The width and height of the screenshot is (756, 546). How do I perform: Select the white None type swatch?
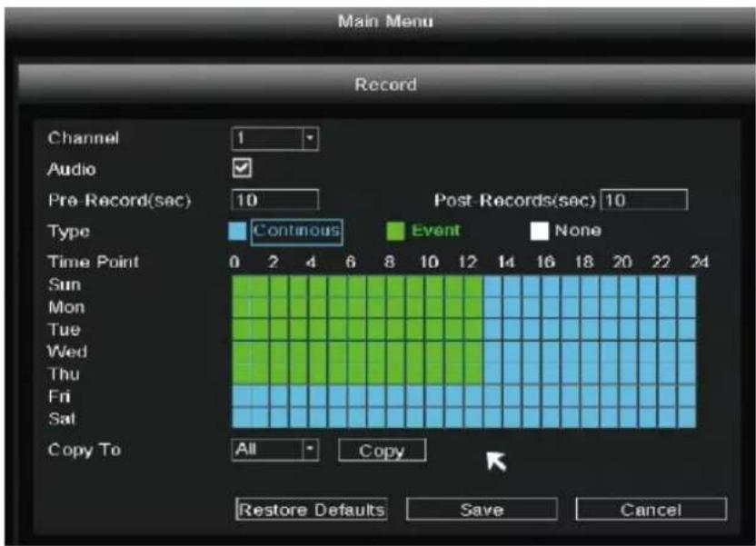coord(539,231)
